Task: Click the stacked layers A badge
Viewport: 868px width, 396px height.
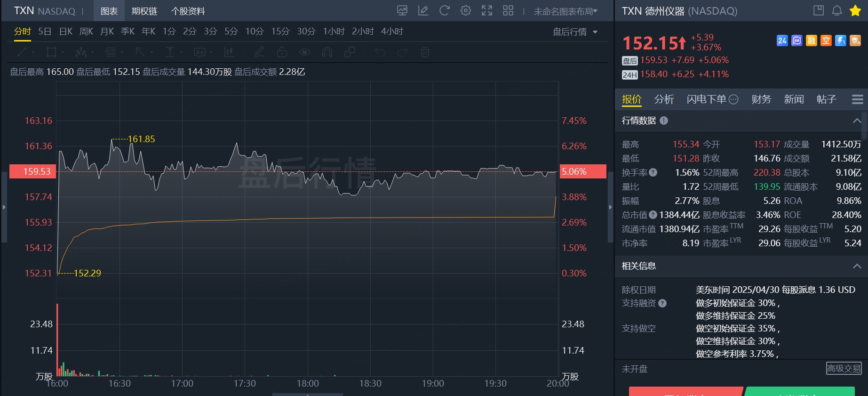Action: coord(855,40)
